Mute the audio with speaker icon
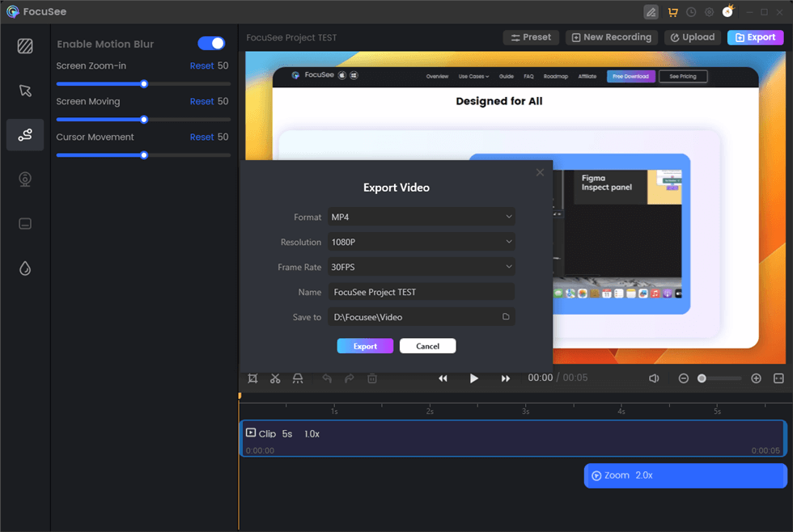 coord(654,378)
